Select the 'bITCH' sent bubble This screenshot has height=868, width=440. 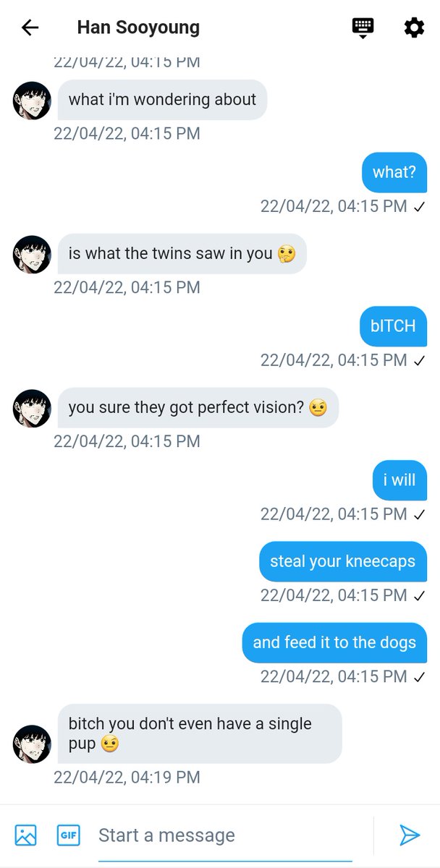[x=394, y=326]
